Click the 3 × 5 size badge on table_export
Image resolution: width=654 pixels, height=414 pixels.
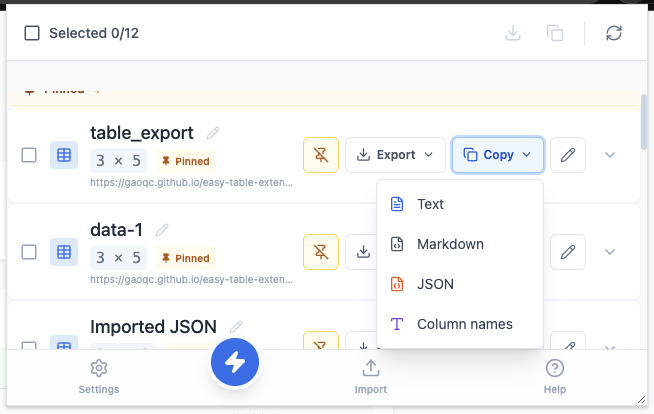coord(118,161)
